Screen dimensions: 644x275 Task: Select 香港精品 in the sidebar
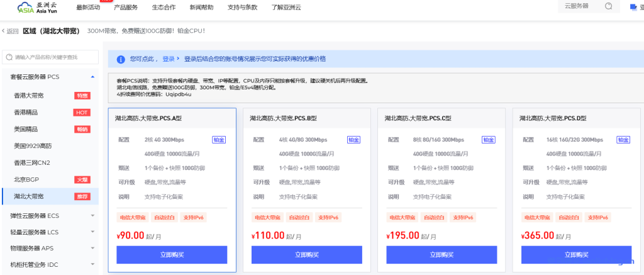(26, 113)
